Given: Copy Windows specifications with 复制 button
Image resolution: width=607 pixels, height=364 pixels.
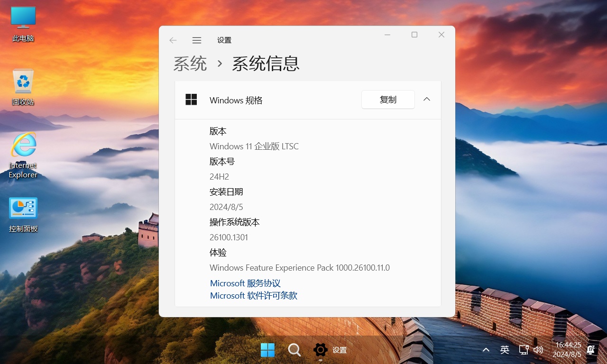Looking at the screenshot, I should pos(388,100).
